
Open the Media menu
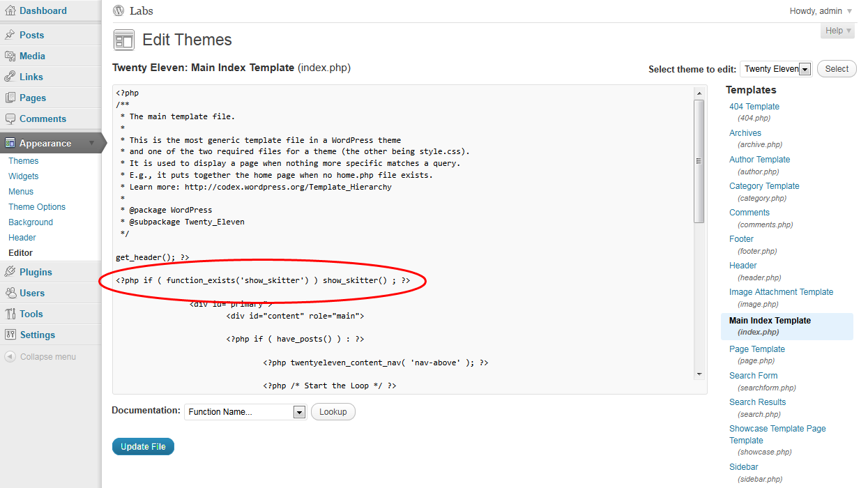coord(32,56)
